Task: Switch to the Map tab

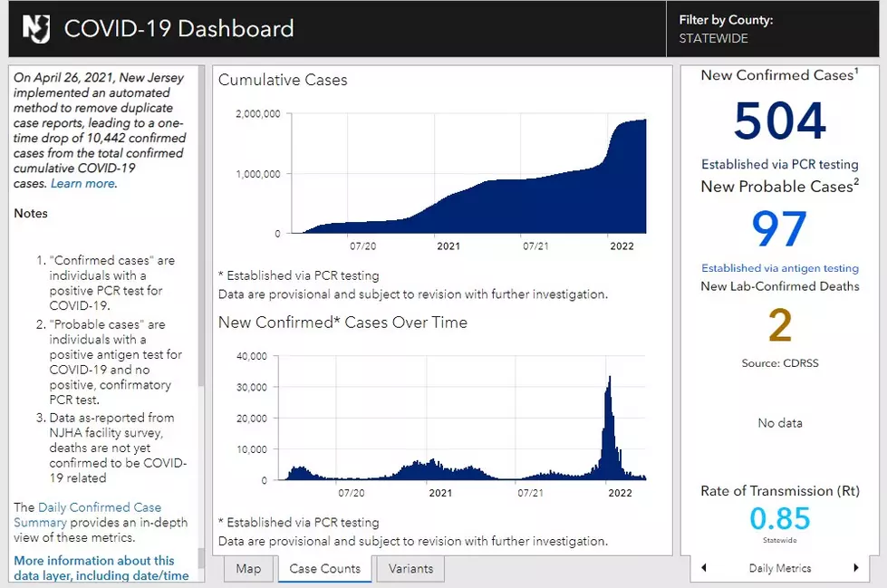Action: pyautogui.click(x=248, y=569)
